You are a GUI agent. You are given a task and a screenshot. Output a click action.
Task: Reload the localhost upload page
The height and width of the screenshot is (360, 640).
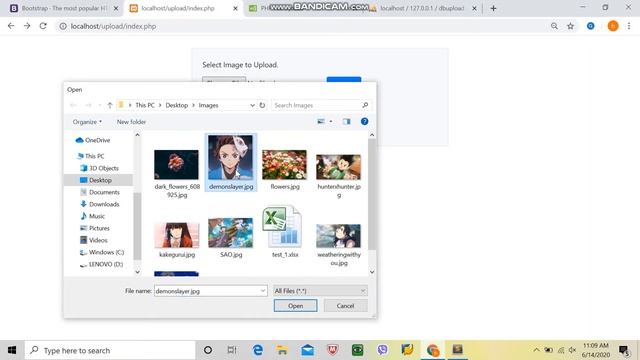point(43,26)
